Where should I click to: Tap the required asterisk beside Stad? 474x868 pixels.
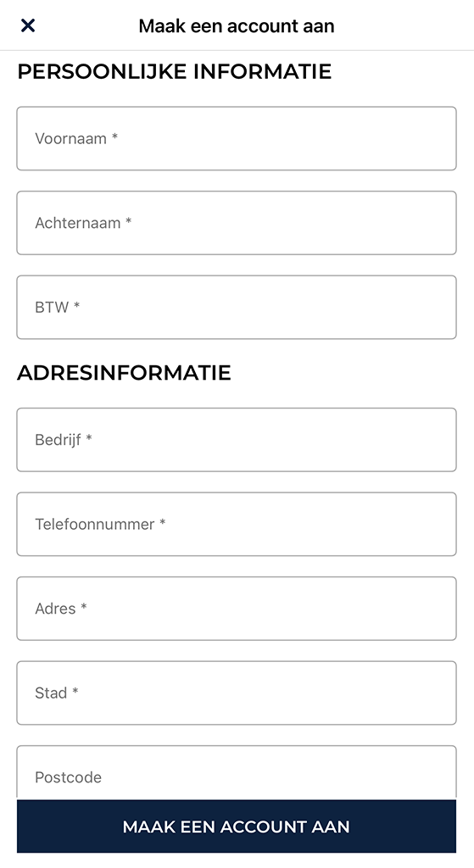tap(75, 692)
